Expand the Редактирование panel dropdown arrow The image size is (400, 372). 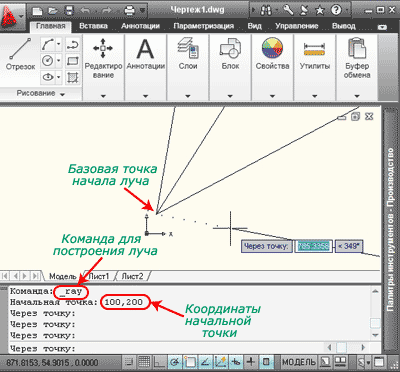[103, 96]
